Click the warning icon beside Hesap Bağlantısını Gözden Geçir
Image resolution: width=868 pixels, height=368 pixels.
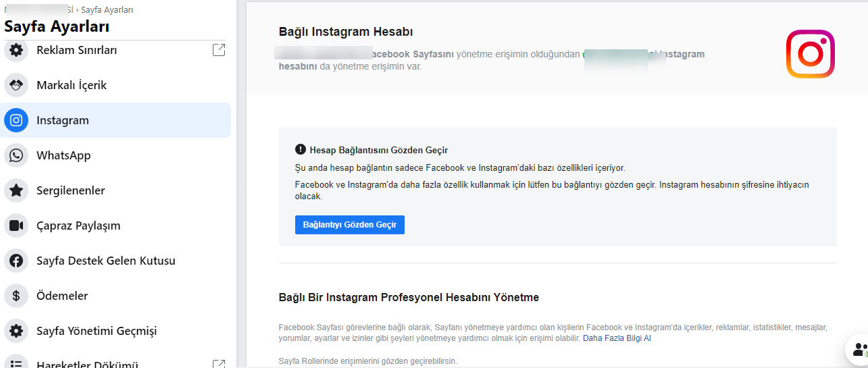click(x=301, y=150)
